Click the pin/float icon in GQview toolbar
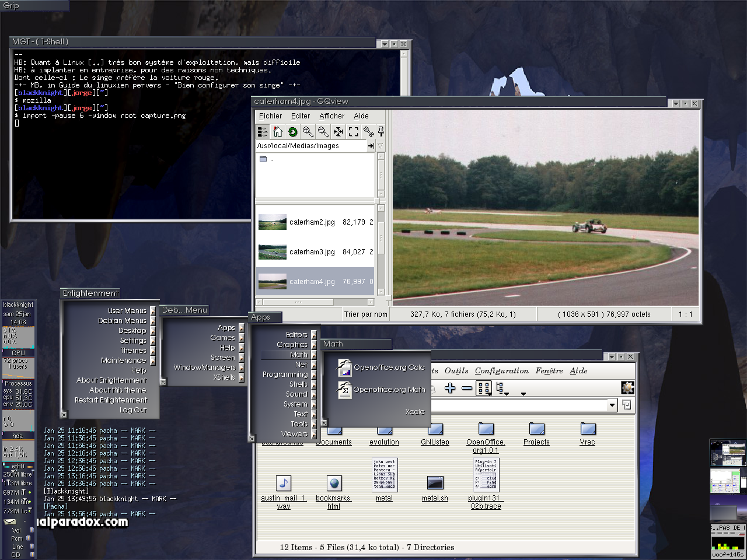747x560 pixels. coord(381,132)
